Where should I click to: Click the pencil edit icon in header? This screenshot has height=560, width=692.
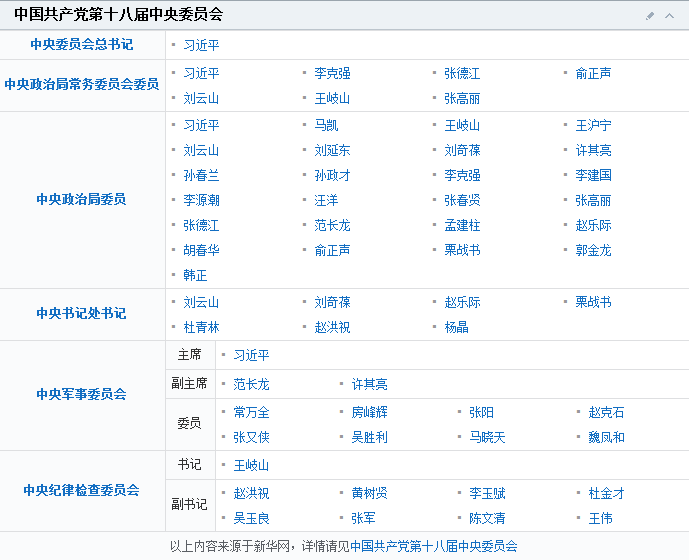pyautogui.click(x=650, y=15)
